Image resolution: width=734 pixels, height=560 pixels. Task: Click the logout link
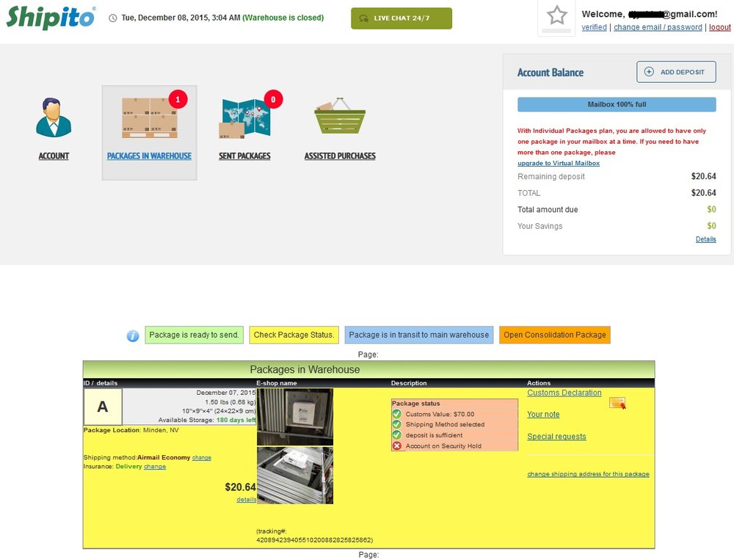[x=720, y=27]
